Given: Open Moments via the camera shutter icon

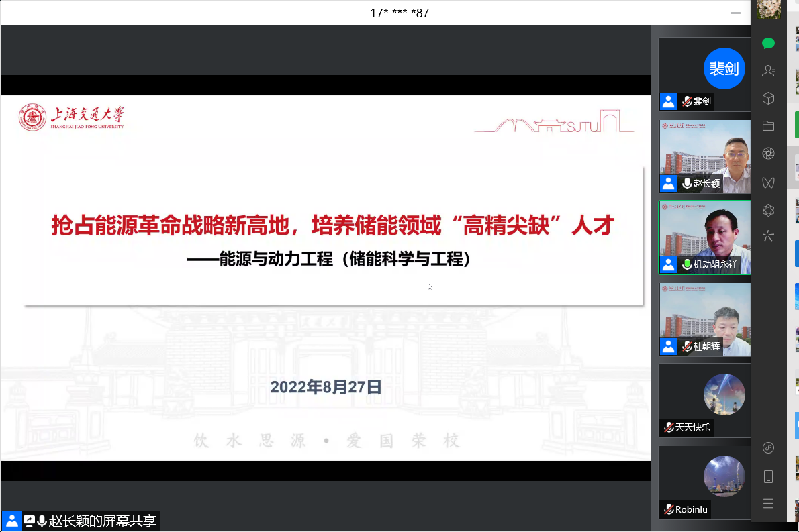Looking at the screenshot, I should pyautogui.click(x=769, y=154).
